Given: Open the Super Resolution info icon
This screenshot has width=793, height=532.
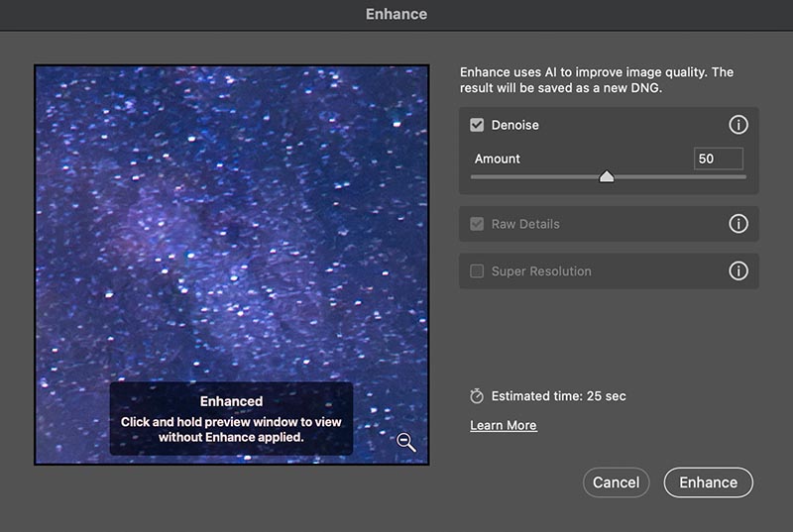Looking at the screenshot, I should pyautogui.click(x=738, y=271).
